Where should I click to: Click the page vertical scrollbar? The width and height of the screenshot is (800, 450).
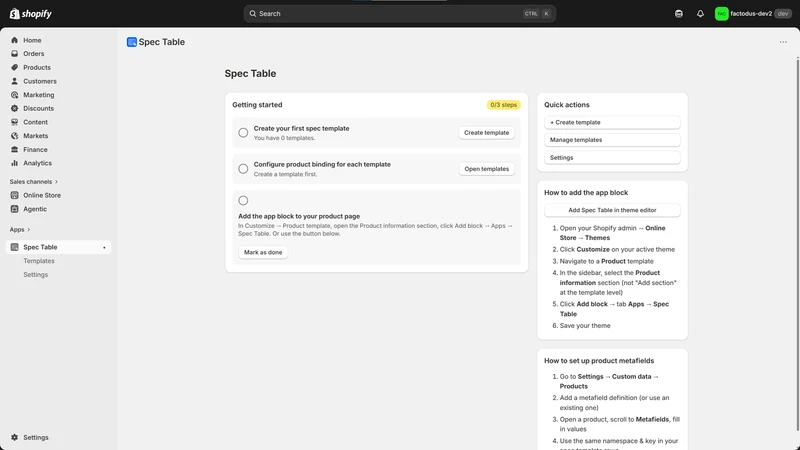click(x=797, y=245)
